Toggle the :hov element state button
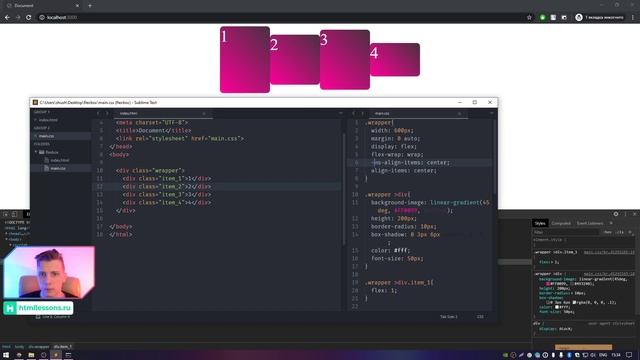The height and width of the screenshot is (360, 640). 608,232
